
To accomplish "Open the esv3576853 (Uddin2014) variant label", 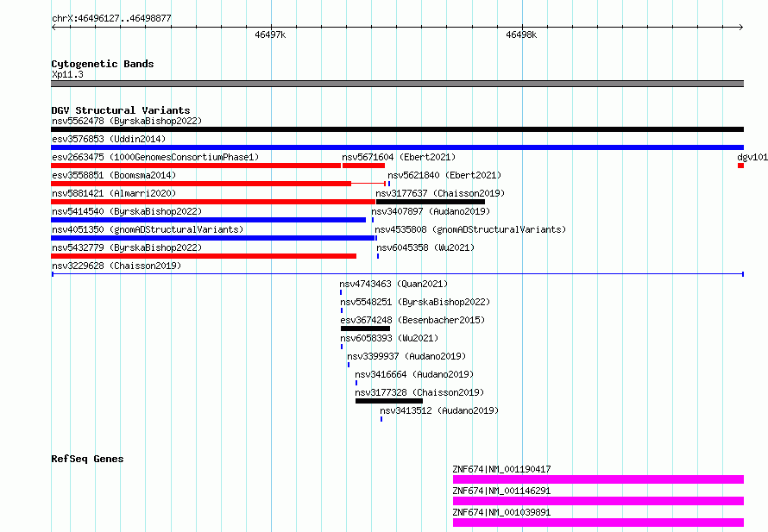I will [x=109, y=139].
